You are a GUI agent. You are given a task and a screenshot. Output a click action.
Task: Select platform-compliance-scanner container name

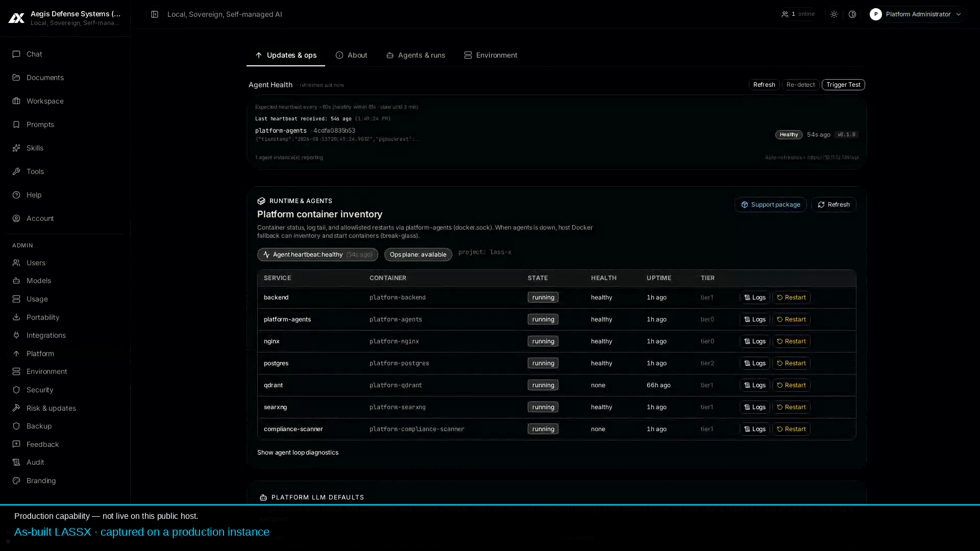(x=416, y=429)
